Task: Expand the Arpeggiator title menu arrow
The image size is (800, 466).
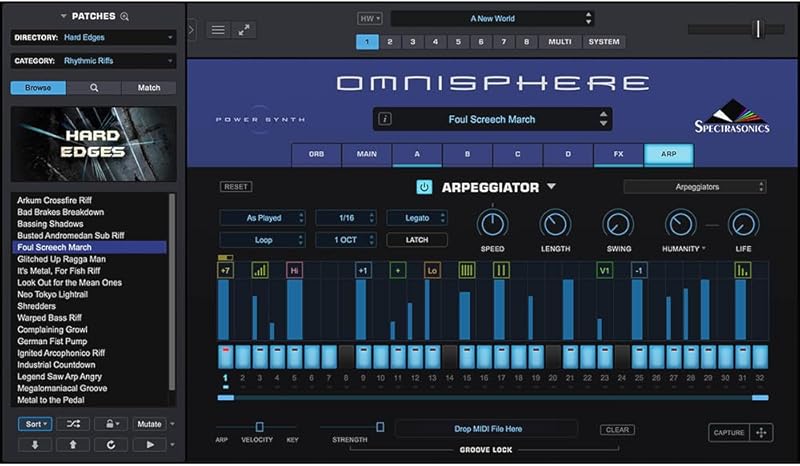Action: 552,186
